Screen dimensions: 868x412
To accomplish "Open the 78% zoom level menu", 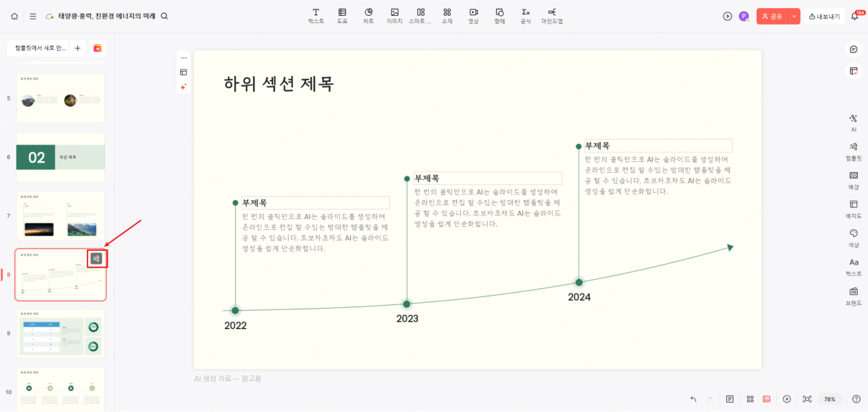I will point(830,399).
